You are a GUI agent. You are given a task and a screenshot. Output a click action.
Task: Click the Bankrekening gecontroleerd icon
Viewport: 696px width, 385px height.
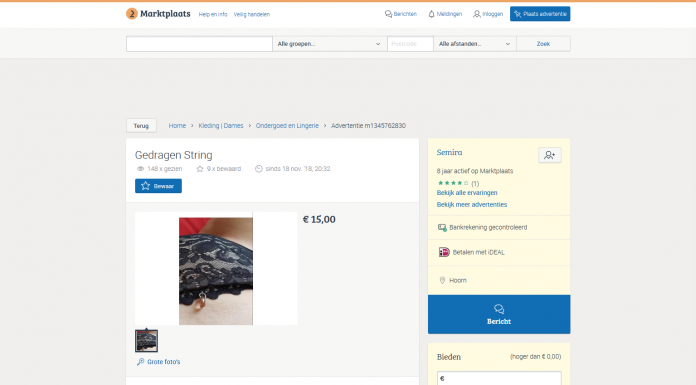point(442,227)
